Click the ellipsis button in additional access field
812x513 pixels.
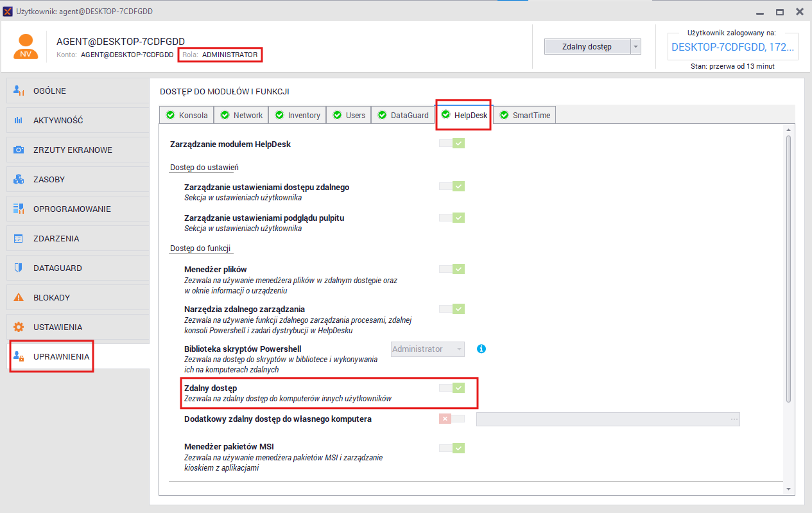point(734,419)
